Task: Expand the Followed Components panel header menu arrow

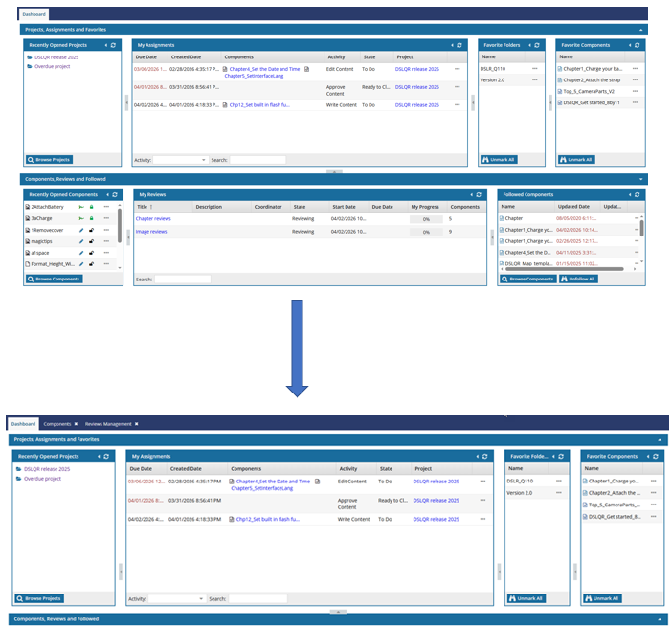Action: 631,194
